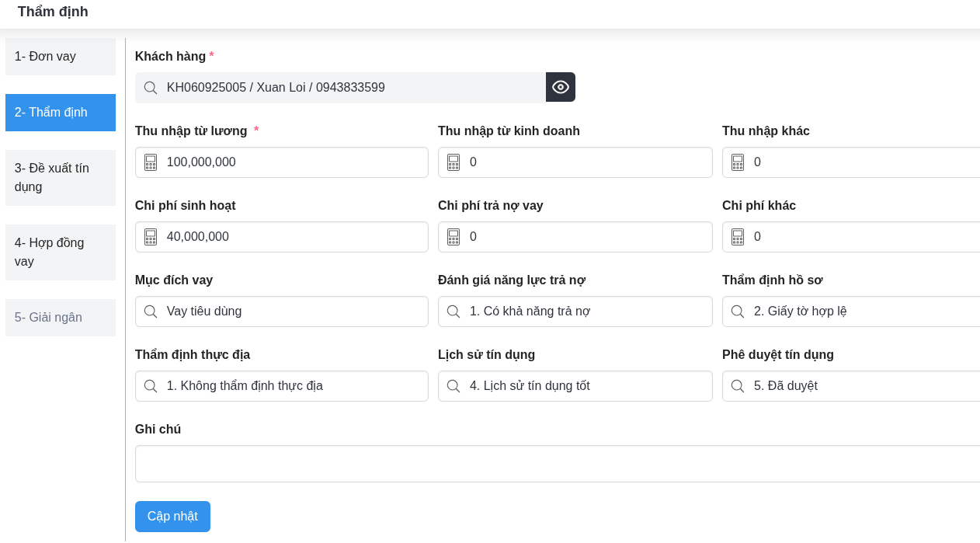Click calculator icon in Chi phí khác
Image resolution: width=980 pixels, height=543 pixels.
(738, 237)
